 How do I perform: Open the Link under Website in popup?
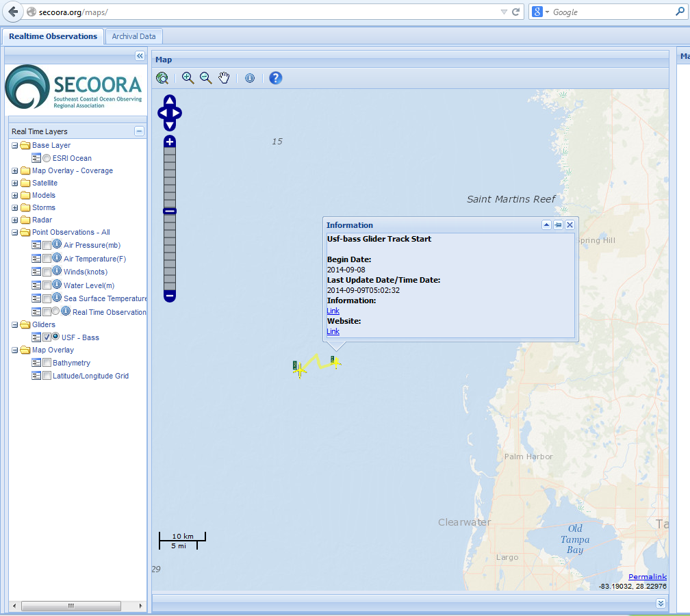(x=333, y=332)
